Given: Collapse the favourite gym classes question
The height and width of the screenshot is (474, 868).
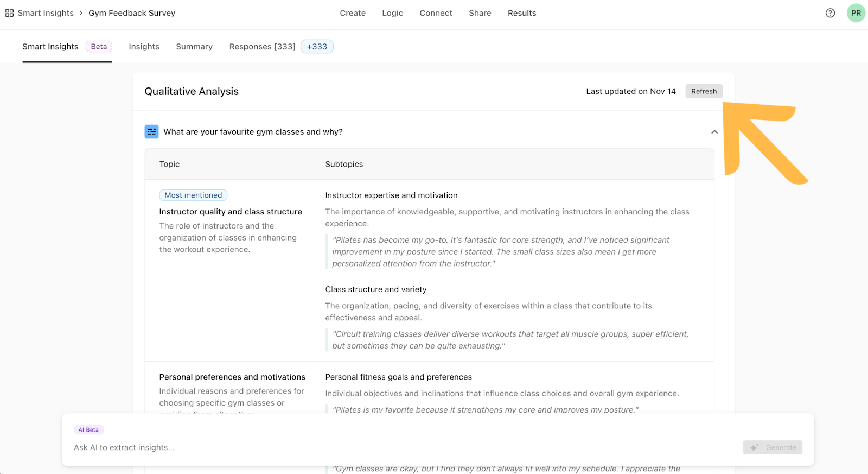Looking at the screenshot, I should (x=714, y=132).
